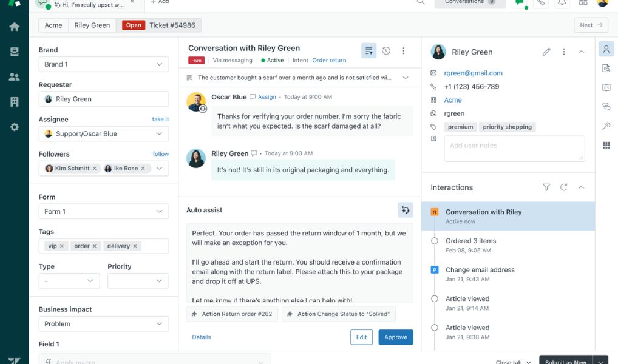Remove Kim Schmitt from followers
This screenshot has width=618, height=364.
pyautogui.click(x=95, y=169)
